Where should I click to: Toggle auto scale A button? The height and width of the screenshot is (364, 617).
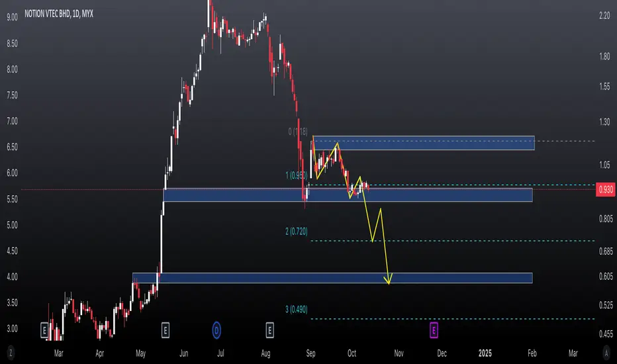(x=606, y=353)
